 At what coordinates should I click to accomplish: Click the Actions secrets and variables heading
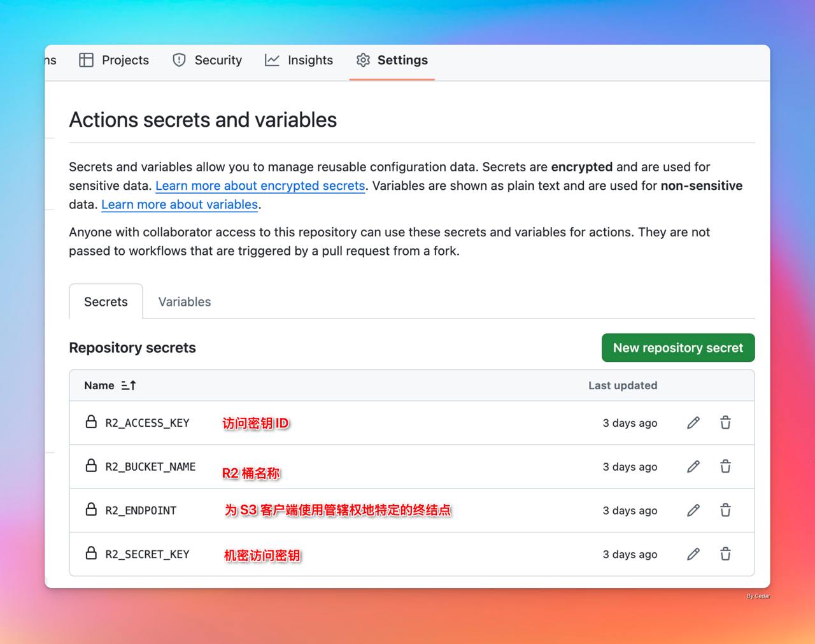(203, 120)
